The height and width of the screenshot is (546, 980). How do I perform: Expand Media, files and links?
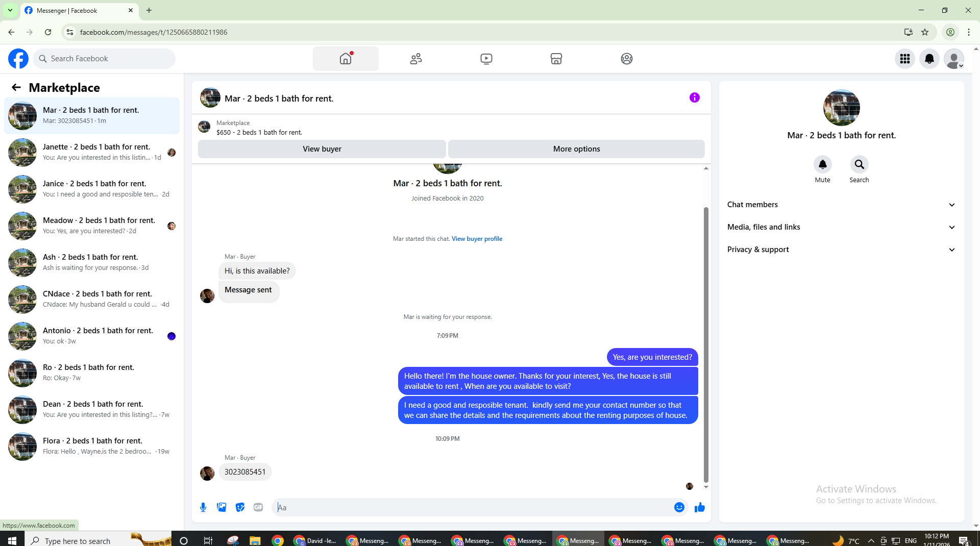point(842,227)
